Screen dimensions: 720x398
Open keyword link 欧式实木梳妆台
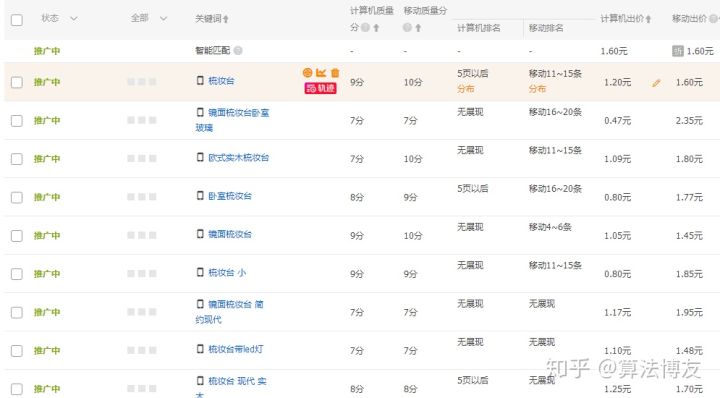click(238, 157)
